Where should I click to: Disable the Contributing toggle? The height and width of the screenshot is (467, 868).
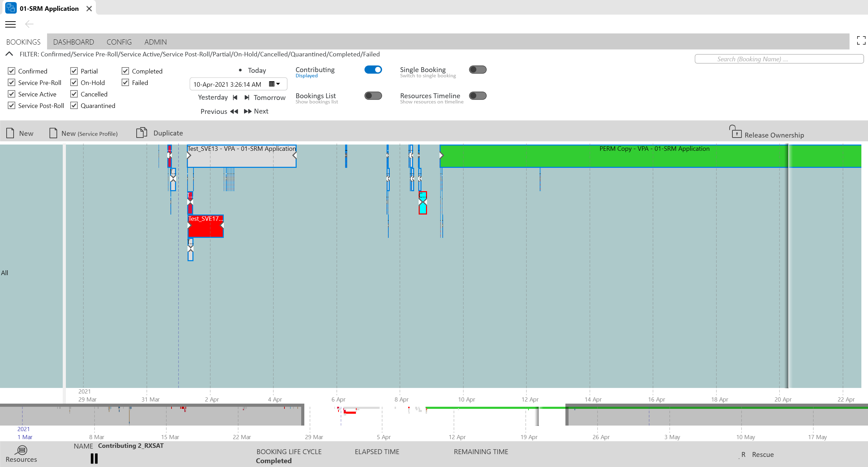(373, 69)
